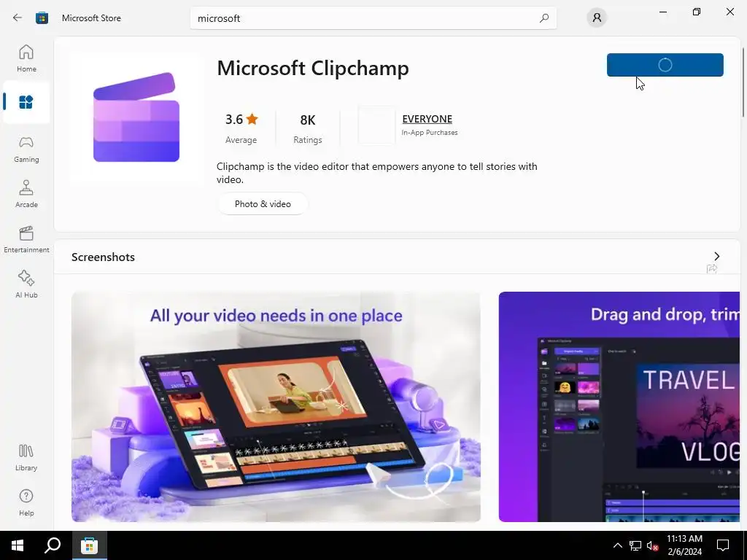Open the Gaming section
Viewport: 747px width, 560px height.
tap(26, 149)
